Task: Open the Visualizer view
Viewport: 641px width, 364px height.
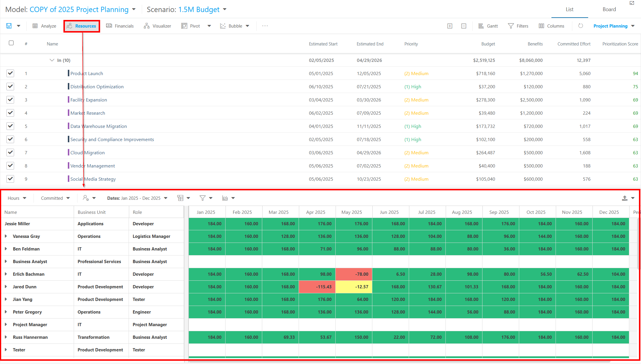Action: 157,26
